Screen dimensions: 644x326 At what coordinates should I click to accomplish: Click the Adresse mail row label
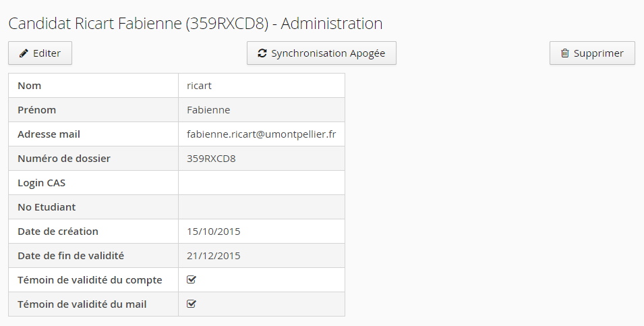tap(49, 134)
